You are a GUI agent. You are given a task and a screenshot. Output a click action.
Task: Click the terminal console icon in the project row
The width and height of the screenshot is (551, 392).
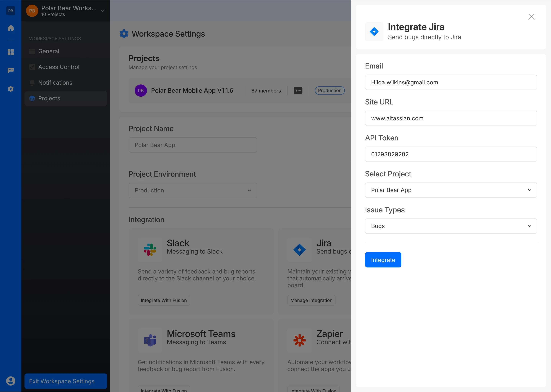pos(298,90)
